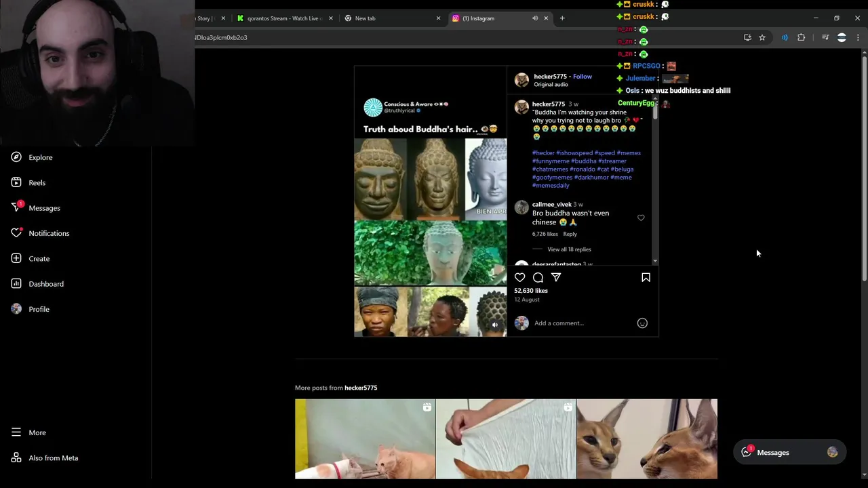Toggle reel audio mute button
Image resolution: width=868 pixels, height=488 pixels.
coord(495,325)
